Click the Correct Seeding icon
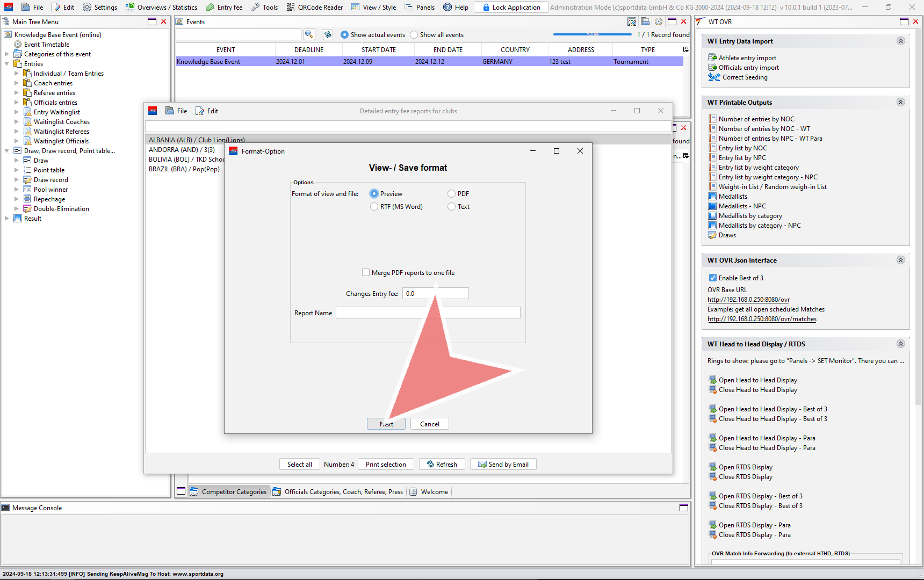This screenshot has height=580, width=924. point(713,77)
